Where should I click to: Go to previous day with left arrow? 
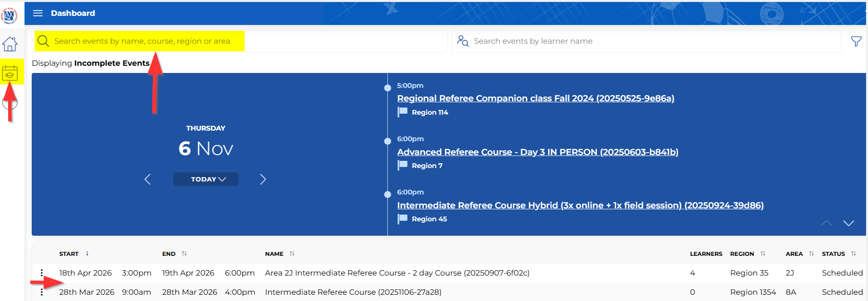[148, 179]
